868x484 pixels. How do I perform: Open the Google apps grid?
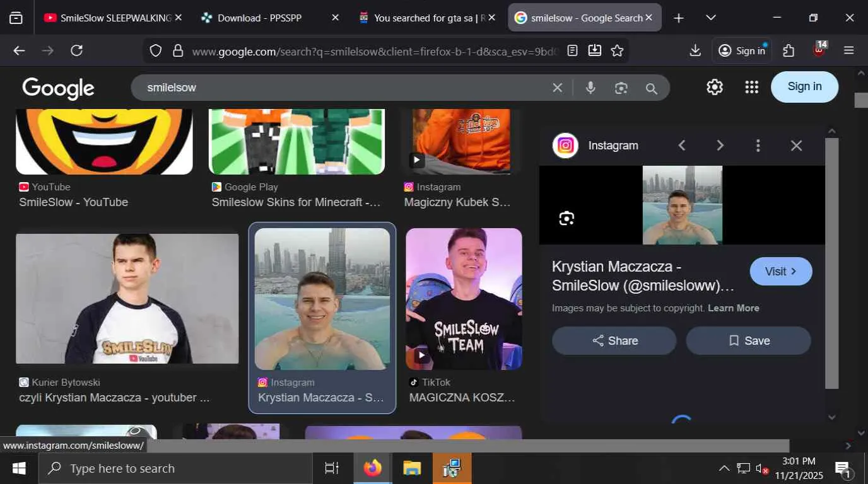click(x=751, y=87)
